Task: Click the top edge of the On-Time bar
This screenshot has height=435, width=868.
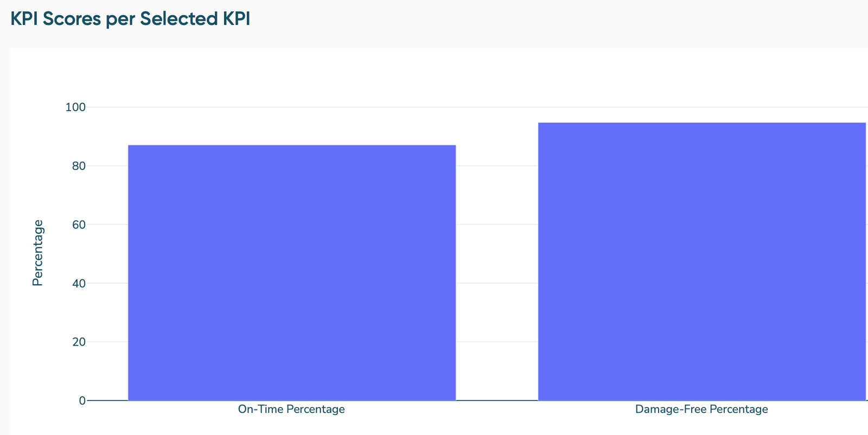Action: tap(292, 145)
